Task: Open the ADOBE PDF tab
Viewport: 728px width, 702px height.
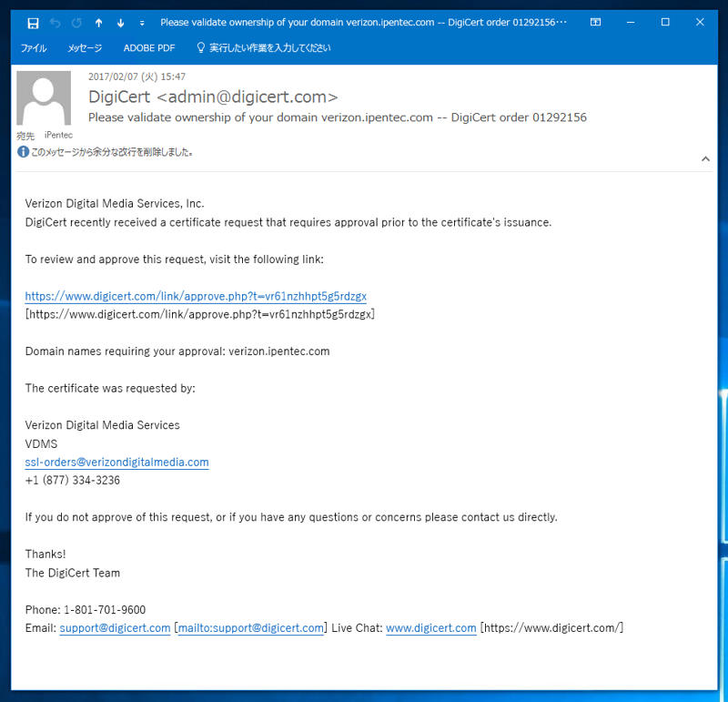Action: click(x=149, y=48)
